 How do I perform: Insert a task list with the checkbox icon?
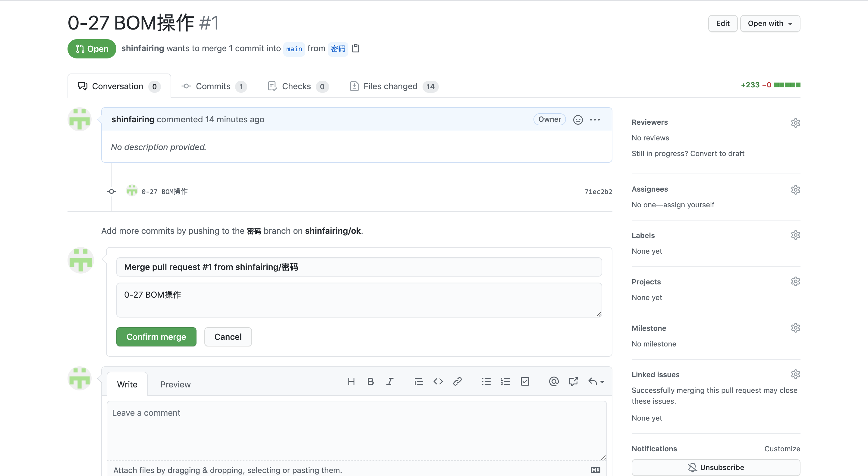[x=525, y=381]
